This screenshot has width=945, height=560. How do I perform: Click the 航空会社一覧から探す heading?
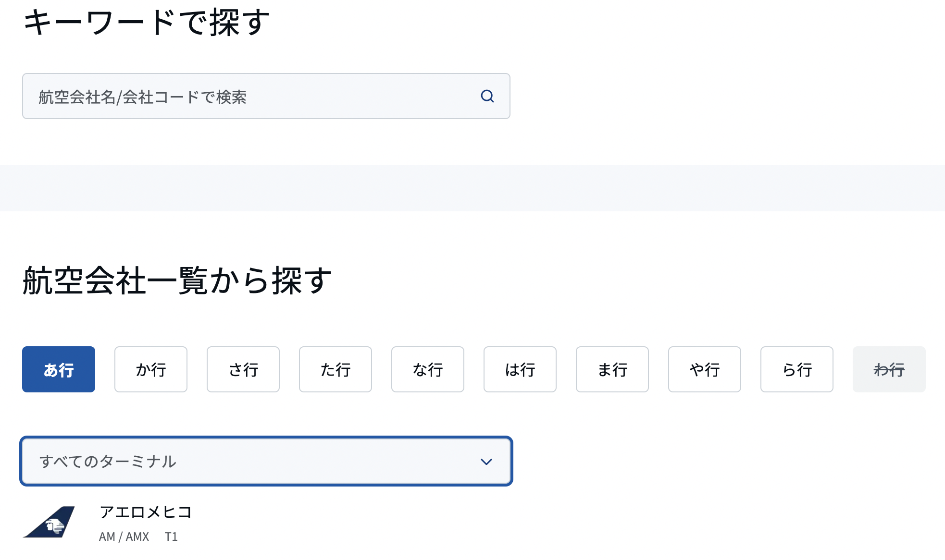click(x=177, y=280)
